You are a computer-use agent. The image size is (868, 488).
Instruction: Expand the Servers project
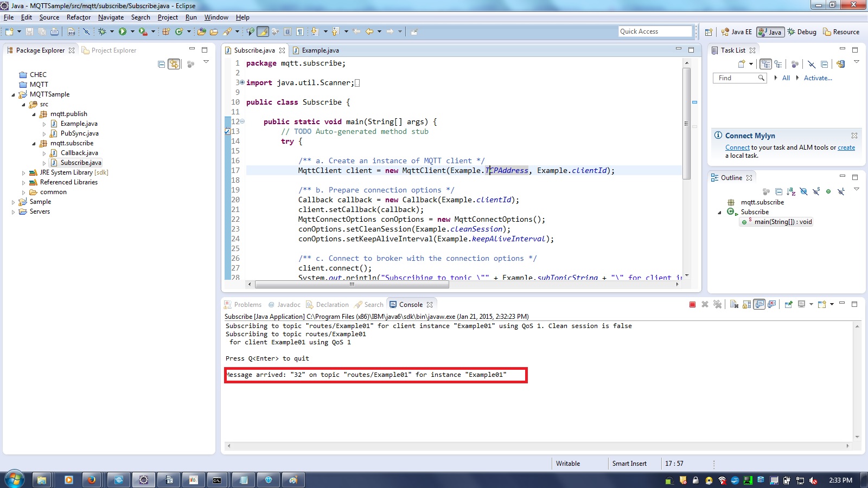pyautogui.click(x=14, y=212)
